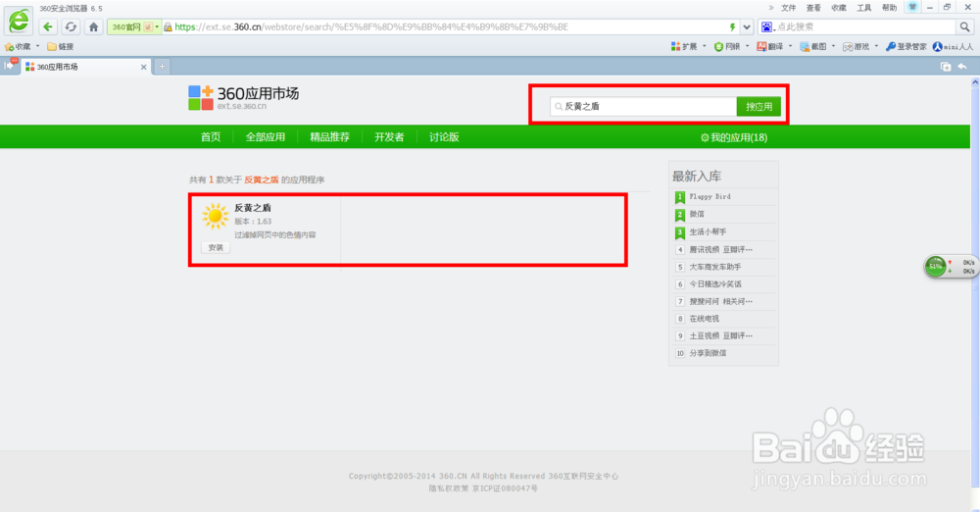
Task: Click the tab list icon at tab bar right
Action: point(946,67)
